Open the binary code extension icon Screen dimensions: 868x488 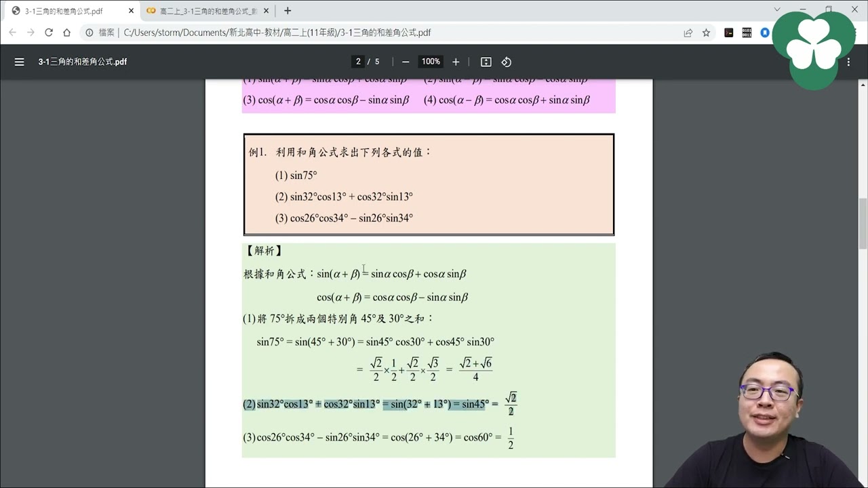pos(747,33)
